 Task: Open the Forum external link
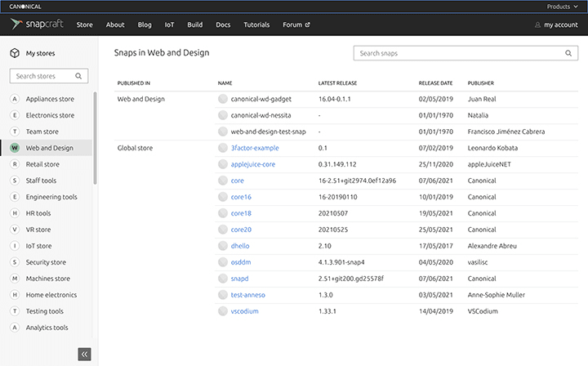tap(296, 25)
